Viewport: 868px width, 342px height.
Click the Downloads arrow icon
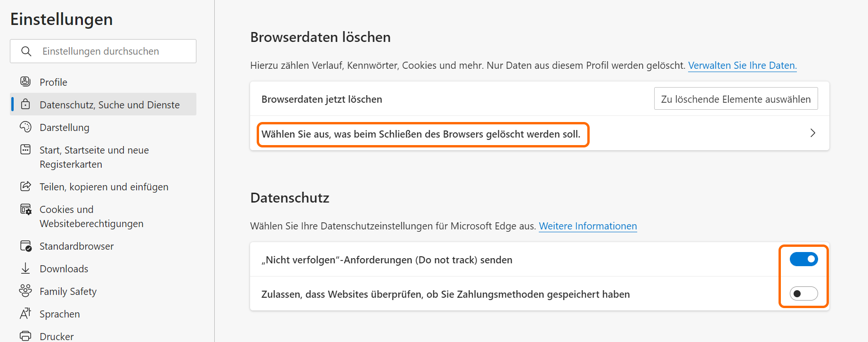(x=25, y=269)
